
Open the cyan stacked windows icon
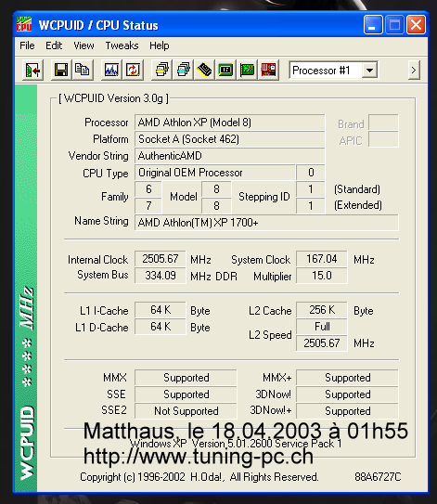183,70
